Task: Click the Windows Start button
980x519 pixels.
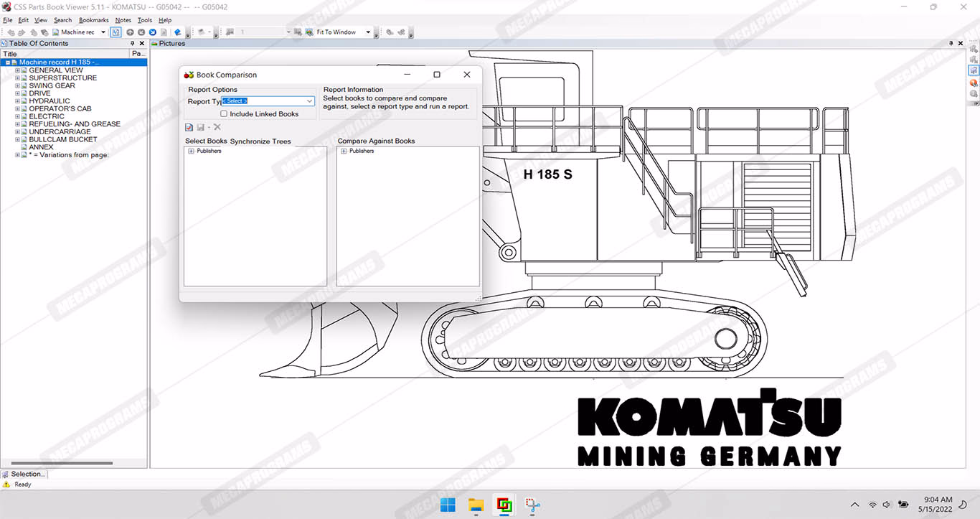Action: click(448, 505)
